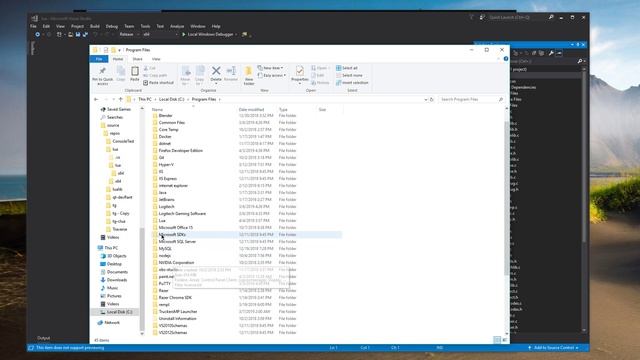
Task: Click Add to Source Control up arrow
Action: pyautogui.click(x=529, y=348)
